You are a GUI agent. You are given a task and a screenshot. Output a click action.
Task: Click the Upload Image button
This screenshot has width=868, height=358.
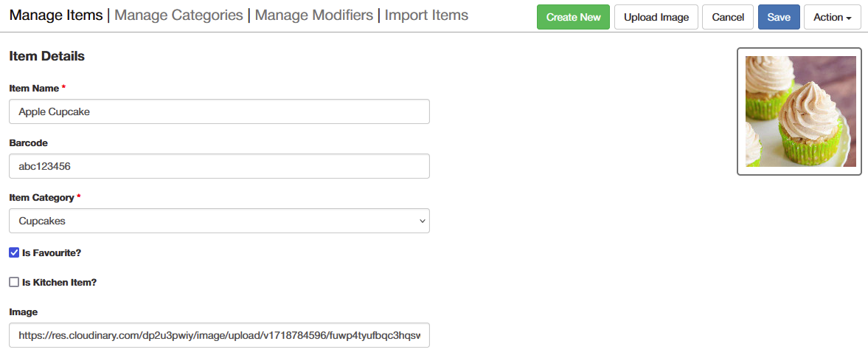coord(656,17)
